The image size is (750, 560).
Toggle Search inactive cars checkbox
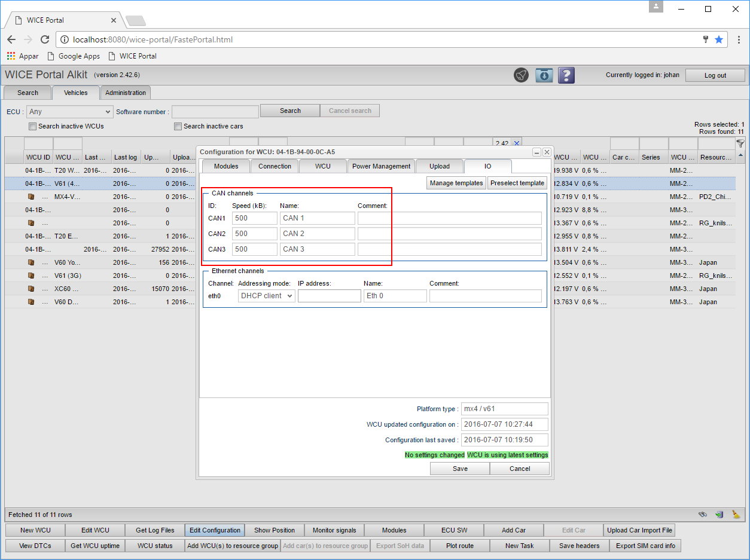pos(178,127)
